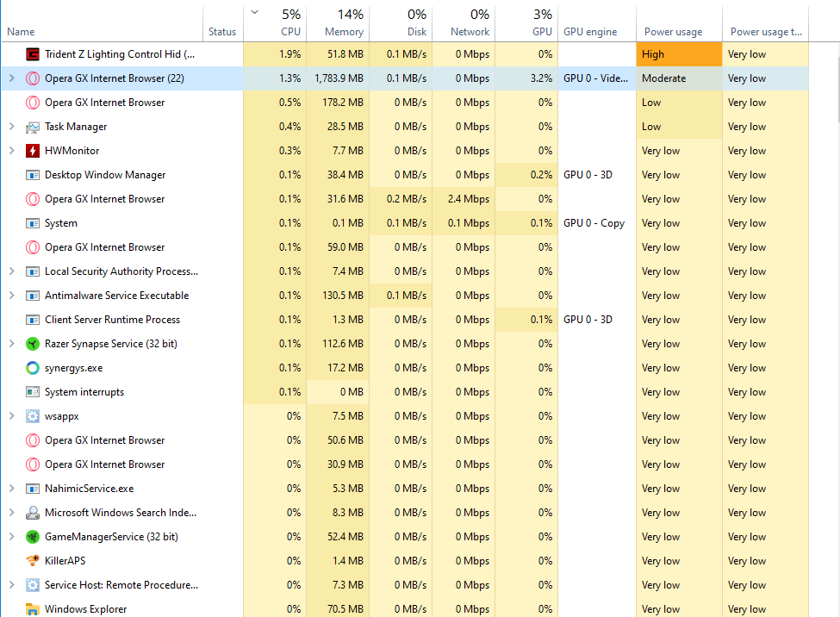The width and height of the screenshot is (840, 617).
Task: Click the wsappx gear icon
Action: pyautogui.click(x=33, y=416)
